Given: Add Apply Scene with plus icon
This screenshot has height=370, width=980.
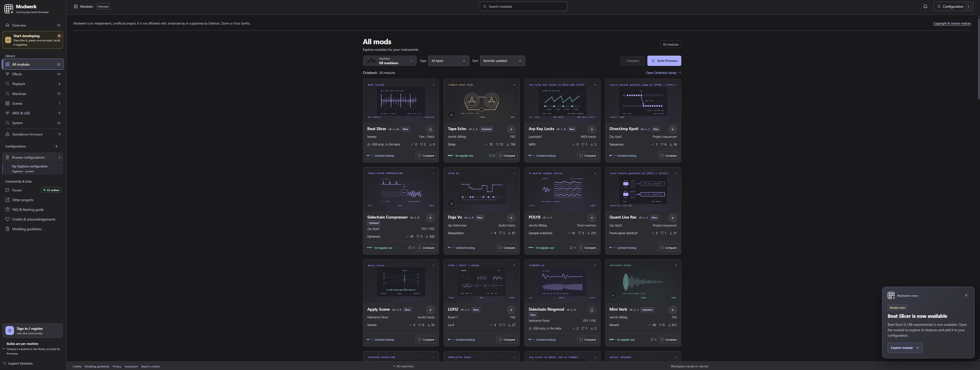Looking at the screenshot, I should [430, 310].
